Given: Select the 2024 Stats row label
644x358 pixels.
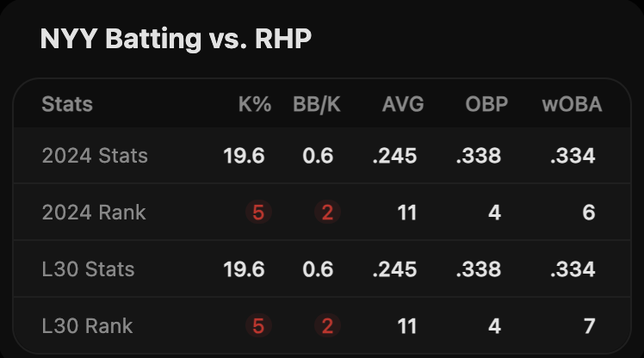Looking at the screenshot, I should click(x=95, y=156).
